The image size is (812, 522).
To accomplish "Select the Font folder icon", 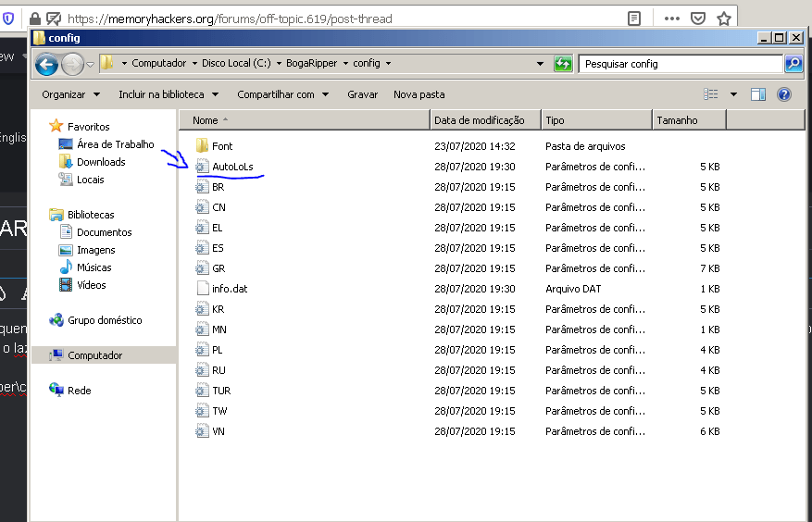I will (x=202, y=145).
